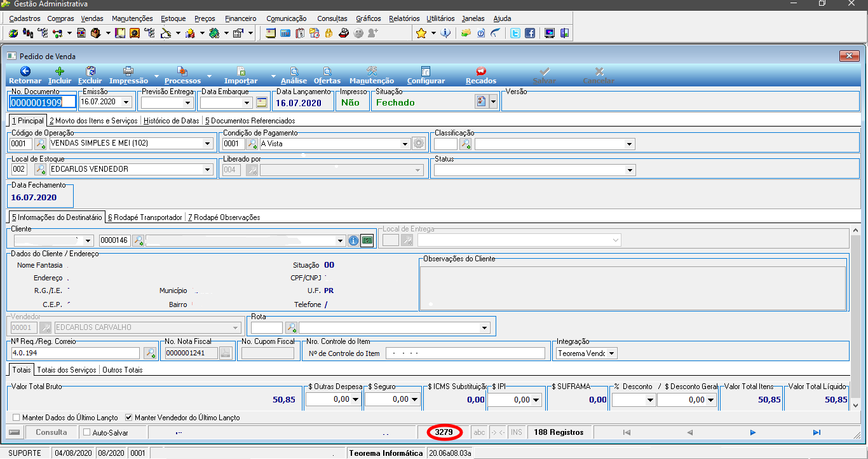The width and height of the screenshot is (868, 459).
Task: Click the Data Embarque calendar icon
Action: [262, 102]
